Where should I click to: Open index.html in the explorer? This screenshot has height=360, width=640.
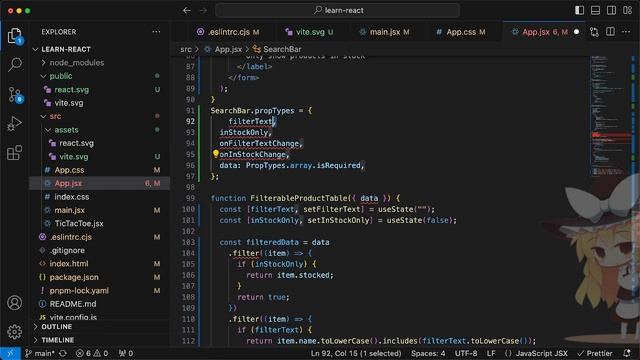tap(100, 264)
